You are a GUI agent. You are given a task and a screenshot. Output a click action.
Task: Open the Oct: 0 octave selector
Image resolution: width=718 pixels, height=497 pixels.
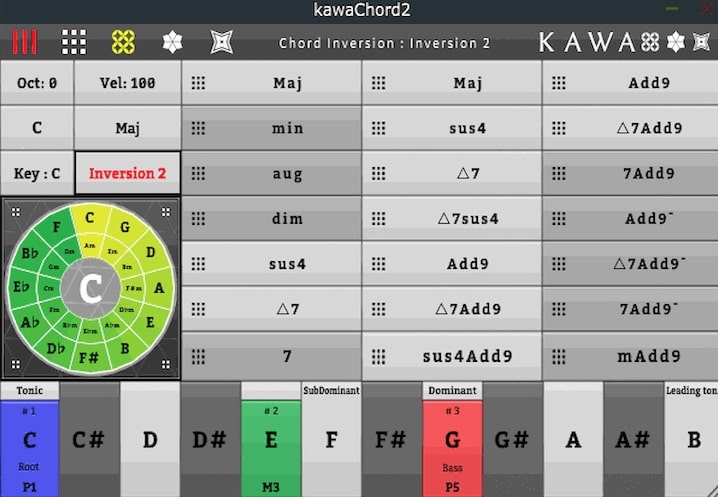point(37,83)
